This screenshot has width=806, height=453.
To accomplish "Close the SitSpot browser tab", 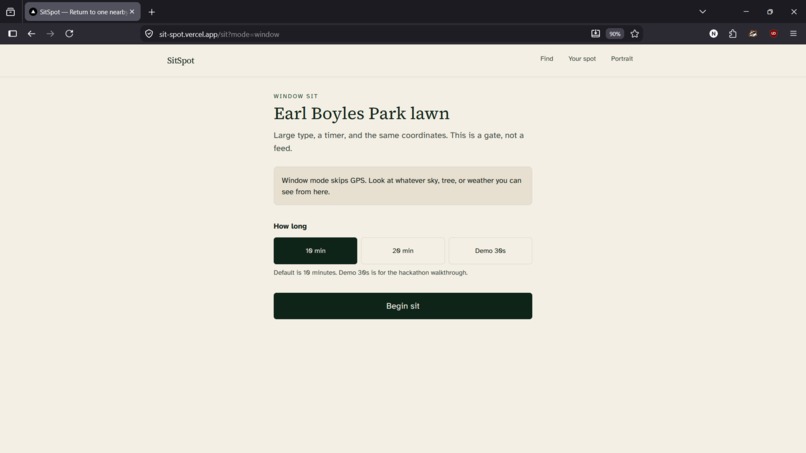I will pos(132,11).
